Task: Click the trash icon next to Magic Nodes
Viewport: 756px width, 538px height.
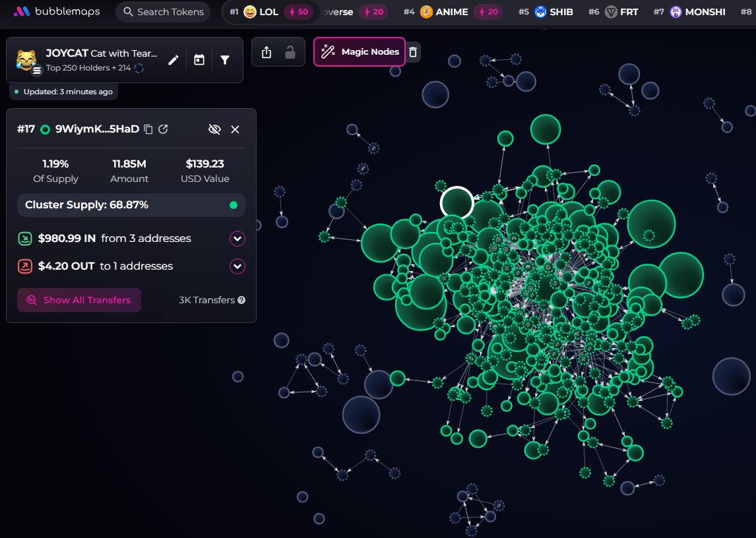Action: pyautogui.click(x=413, y=52)
